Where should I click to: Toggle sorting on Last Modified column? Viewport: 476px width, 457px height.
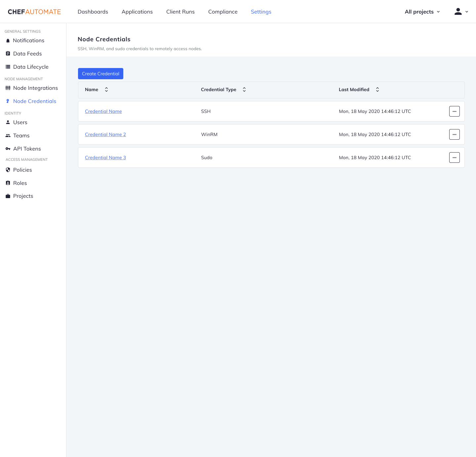tap(377, 89)
